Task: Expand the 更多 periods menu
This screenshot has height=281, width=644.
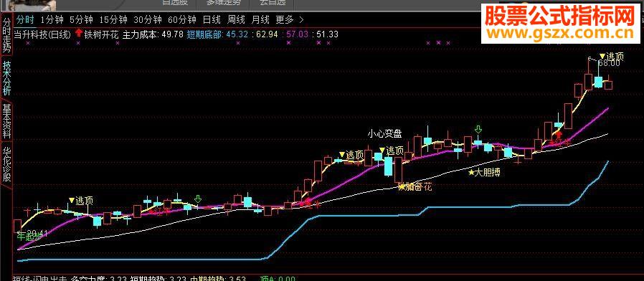Action: point(290,19)
